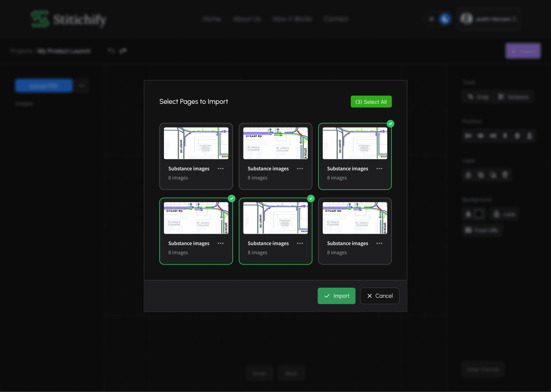The width and height of the screenshot is (551, 392).
Task: Open three-dot menu on top-left card
Action: [x=220, y=169]
